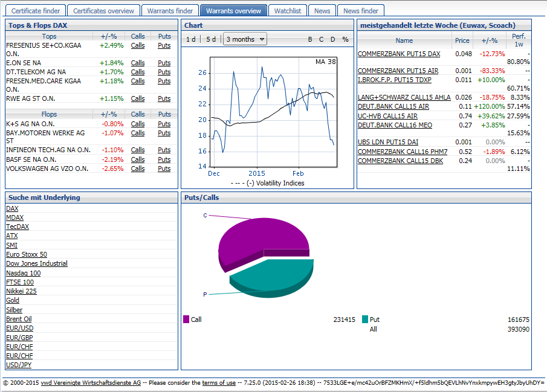Viewport: 547px width, 392px height.
Task: Open the 3 months period dropdown
Action: tap(245, 39)
